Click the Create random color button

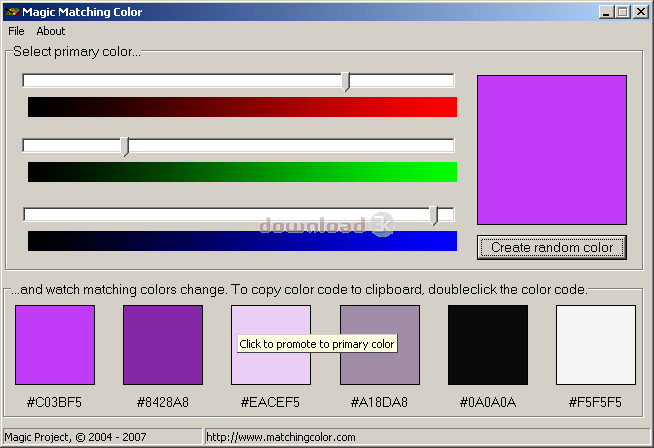(552, 247)
